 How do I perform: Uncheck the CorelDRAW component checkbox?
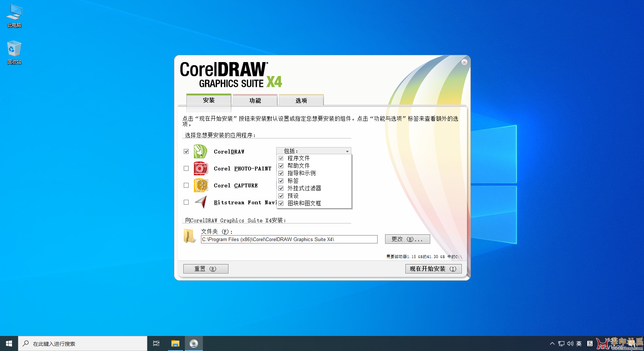coord(186,151)
